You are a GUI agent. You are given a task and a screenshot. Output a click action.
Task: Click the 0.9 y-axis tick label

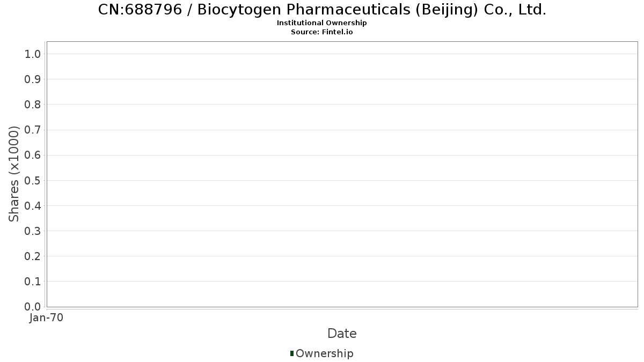pyautogui.click(x=33, y=79)
